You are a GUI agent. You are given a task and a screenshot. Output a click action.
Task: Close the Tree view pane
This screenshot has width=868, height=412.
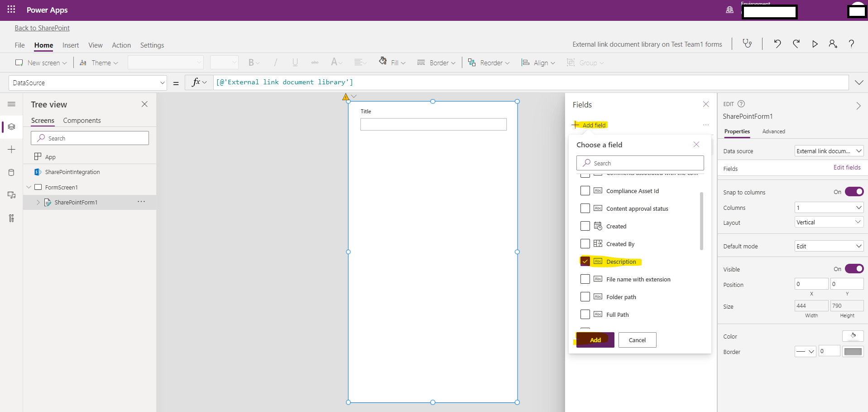point(144,104)
